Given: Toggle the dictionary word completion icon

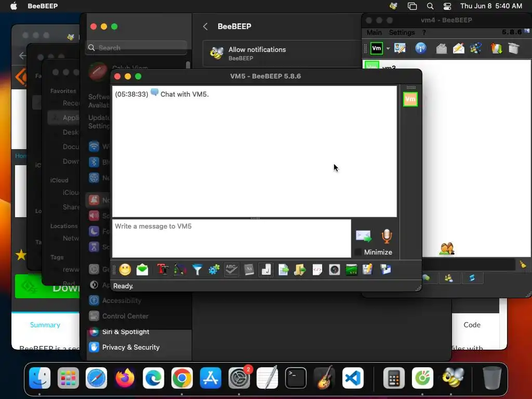Looking at the screenshot, I should 249,270.
